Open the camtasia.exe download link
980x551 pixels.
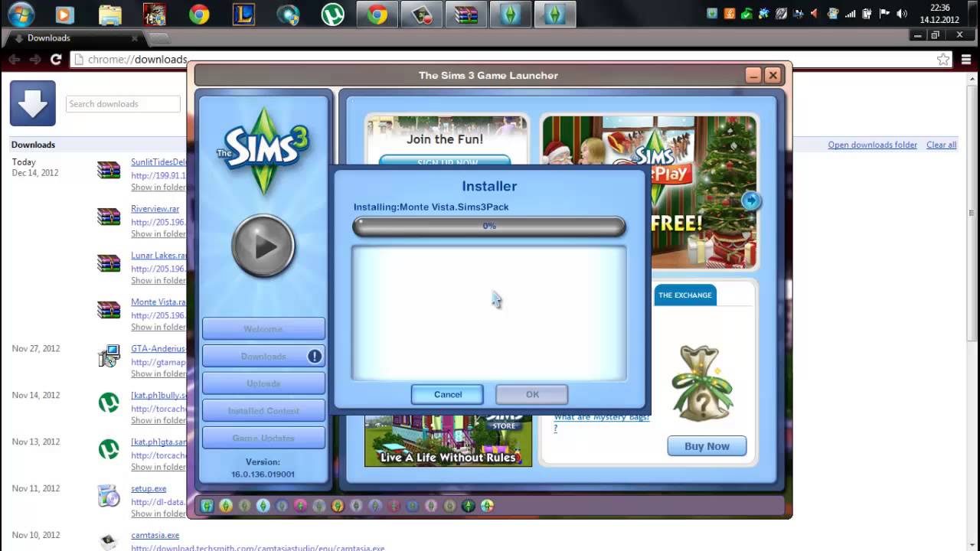point(155,536)
